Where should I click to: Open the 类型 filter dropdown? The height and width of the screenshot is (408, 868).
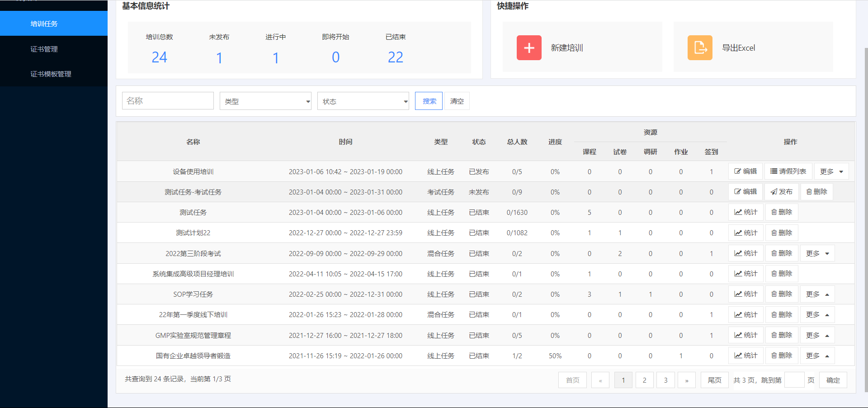(x=266, y=101)
